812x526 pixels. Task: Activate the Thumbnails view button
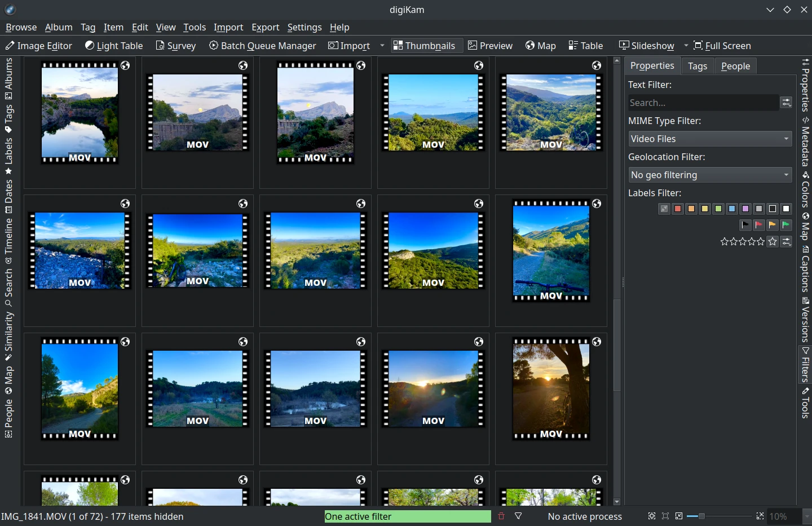(426, 45)
